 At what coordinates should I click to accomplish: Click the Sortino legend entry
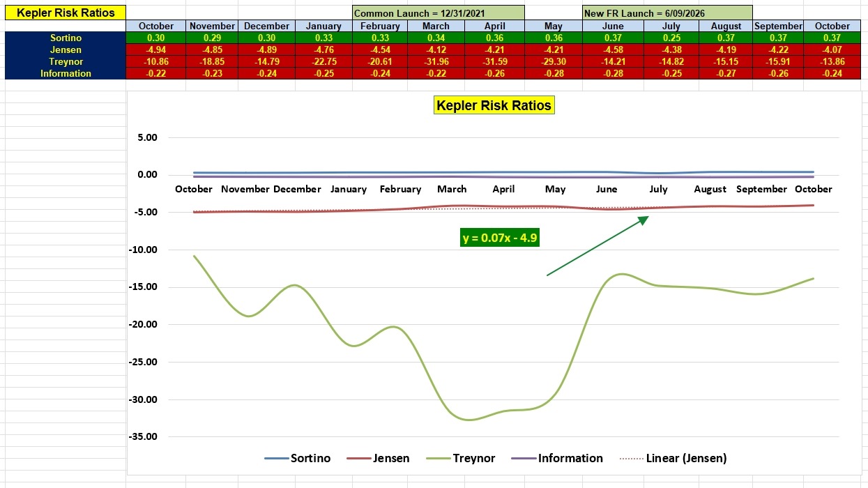298,458
